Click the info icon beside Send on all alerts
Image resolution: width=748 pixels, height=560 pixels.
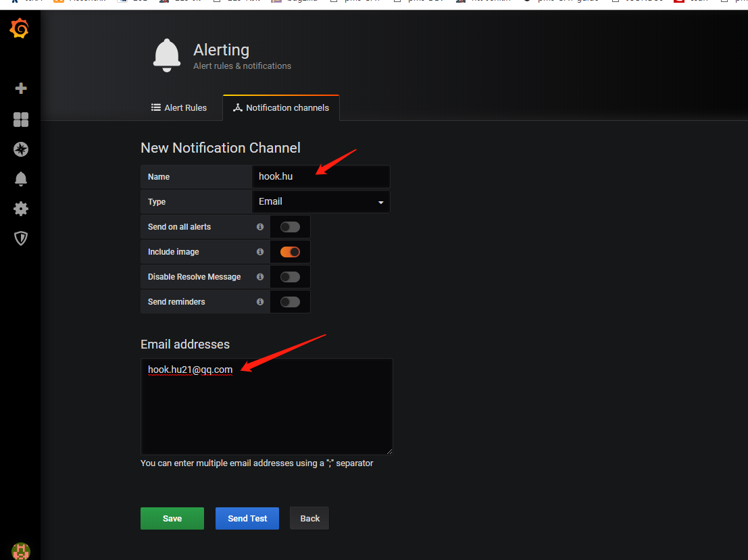(260, 226)
